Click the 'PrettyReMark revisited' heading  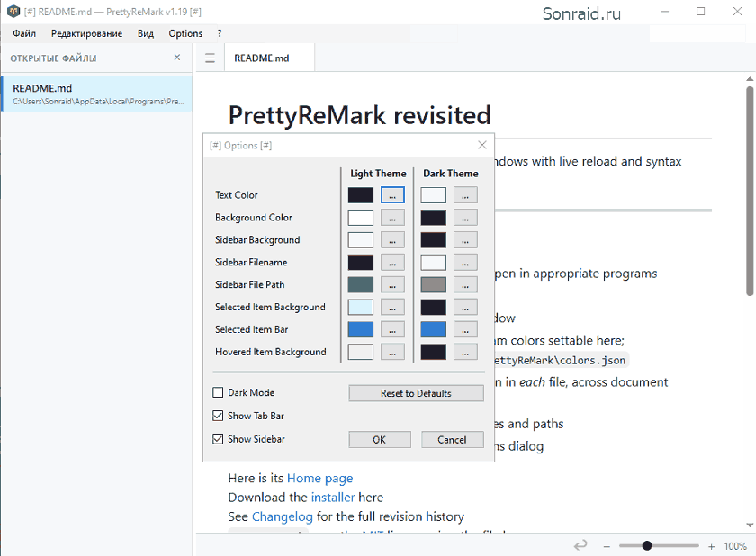360,115
